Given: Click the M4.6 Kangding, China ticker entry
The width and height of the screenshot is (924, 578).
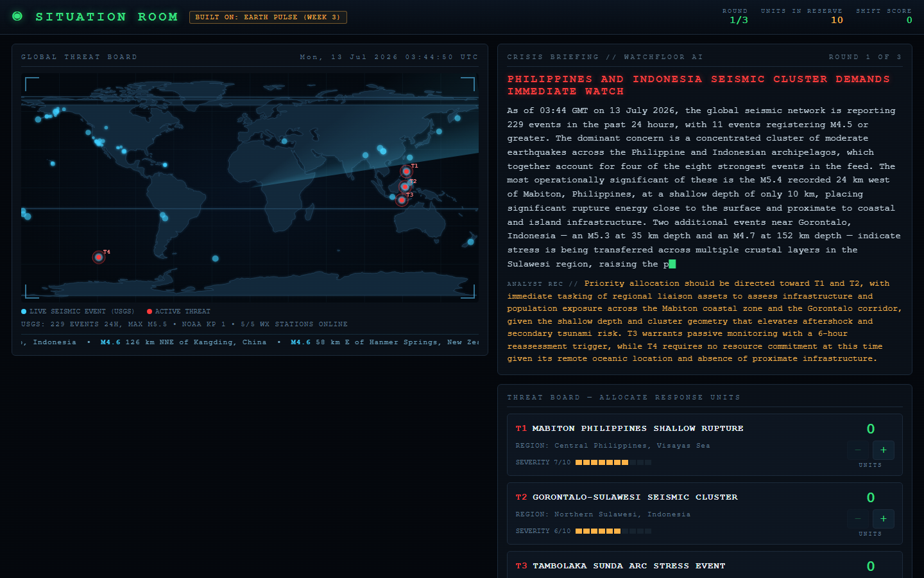Looking at the screenshot, I should pyautogui.click(x=184, y=342).
